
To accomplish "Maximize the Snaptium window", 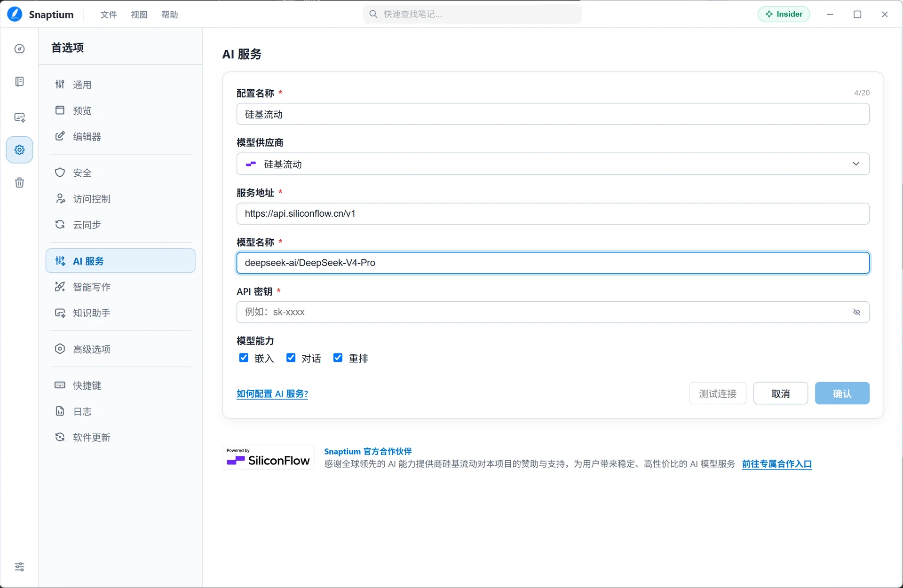I will point(857,14).
